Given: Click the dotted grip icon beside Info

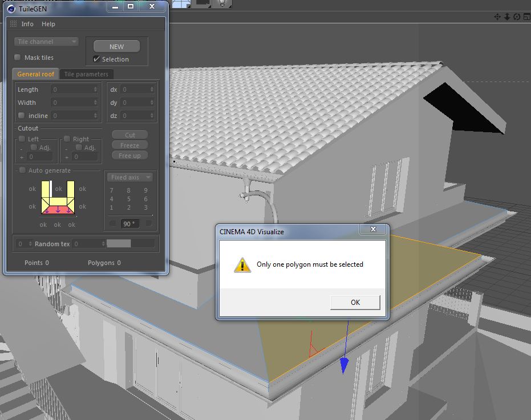Looking at the screenshot, I should 13,24.
